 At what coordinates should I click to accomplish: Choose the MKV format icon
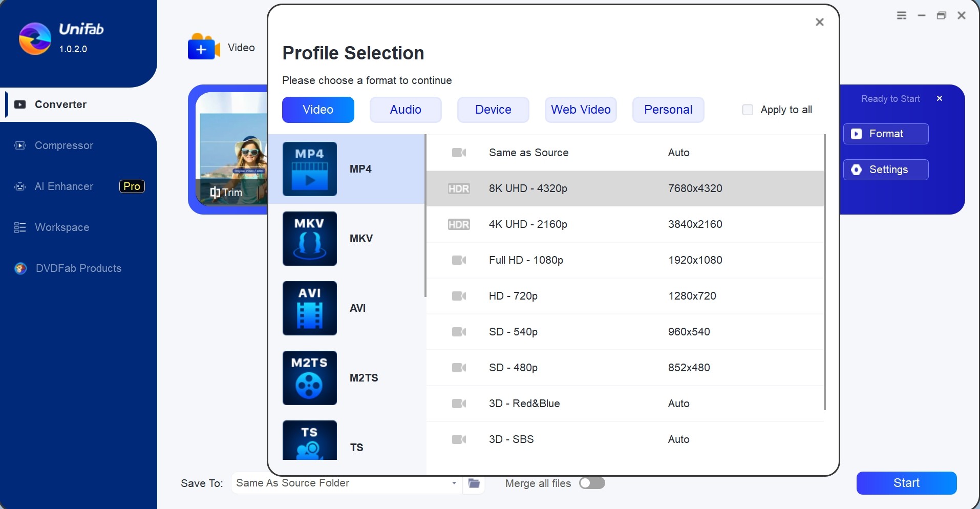tap(309, 239)
